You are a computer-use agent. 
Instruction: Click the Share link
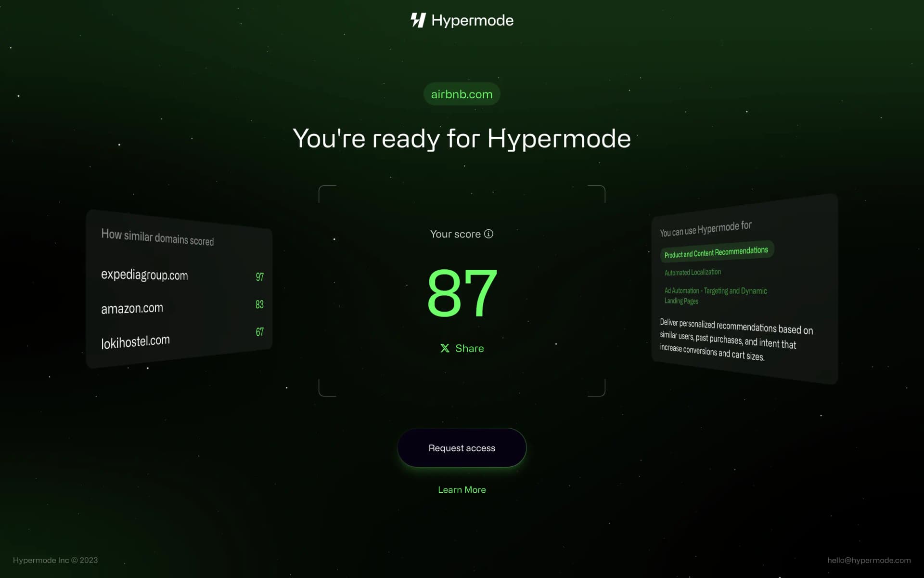tap(470, 348)
